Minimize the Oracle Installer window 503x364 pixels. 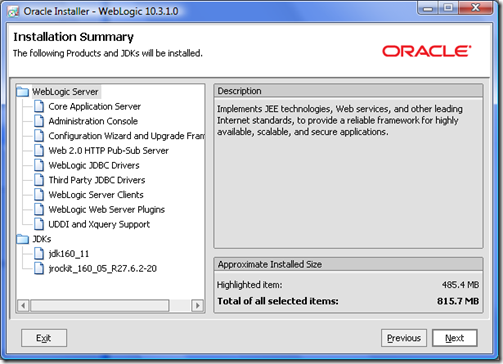(x=428, y=8)
